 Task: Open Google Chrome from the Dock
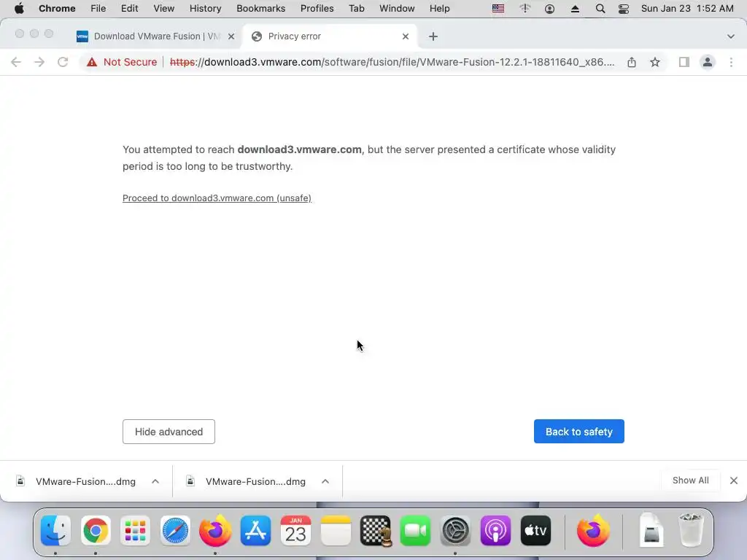point(96,531)
